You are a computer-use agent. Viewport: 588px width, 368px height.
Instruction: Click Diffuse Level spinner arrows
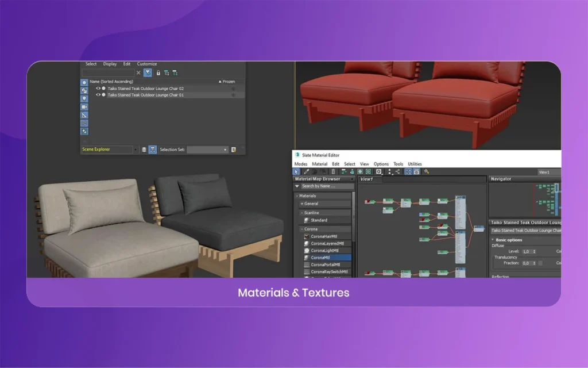[535, 252]
